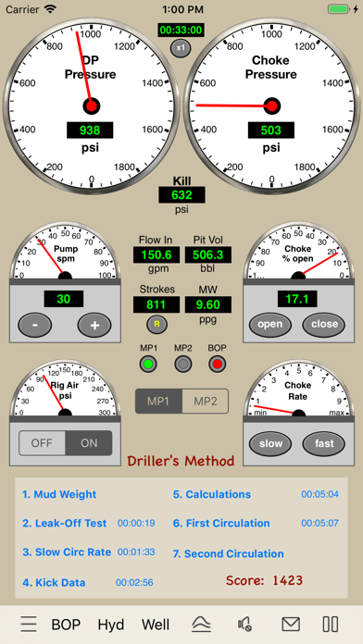Tap the Wi-Fi icon in status bar
Screen dimensions: 363x644
[51, 8]
